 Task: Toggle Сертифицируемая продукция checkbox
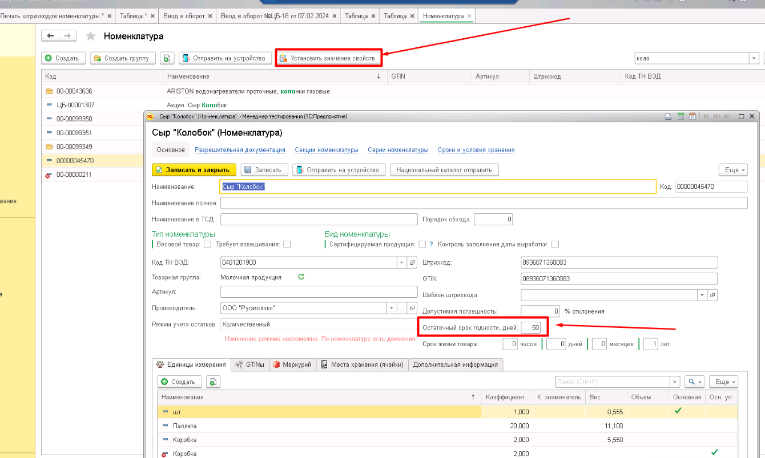pos(422,244)
